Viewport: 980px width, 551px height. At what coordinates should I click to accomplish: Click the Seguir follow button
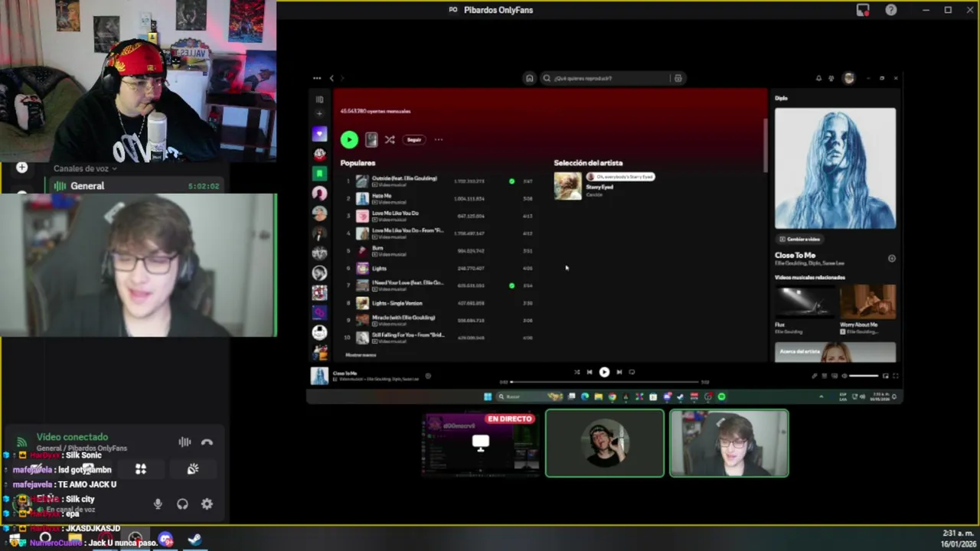(414, 140)
